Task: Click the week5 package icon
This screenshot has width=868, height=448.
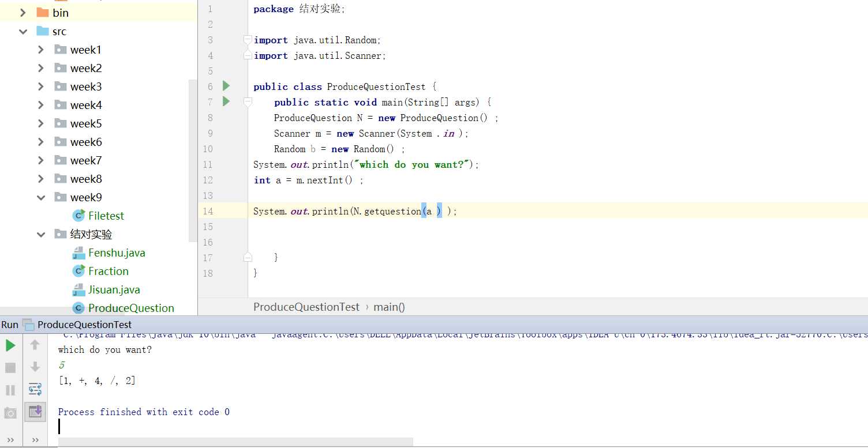Action: (x=61, y=123)
